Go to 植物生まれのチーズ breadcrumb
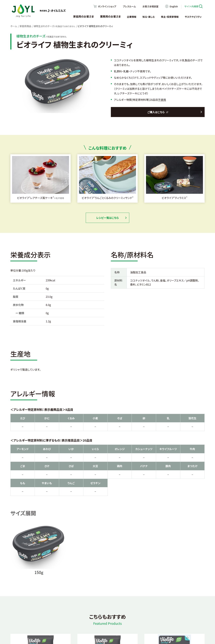The image size is (215, 644). pos(54,26)
